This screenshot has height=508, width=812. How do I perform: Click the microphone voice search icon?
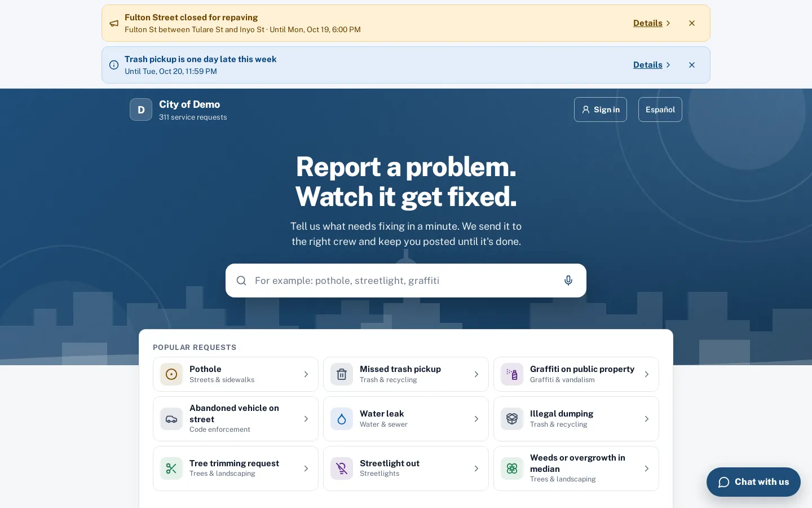pyautogui.click(x=568, y=281)
